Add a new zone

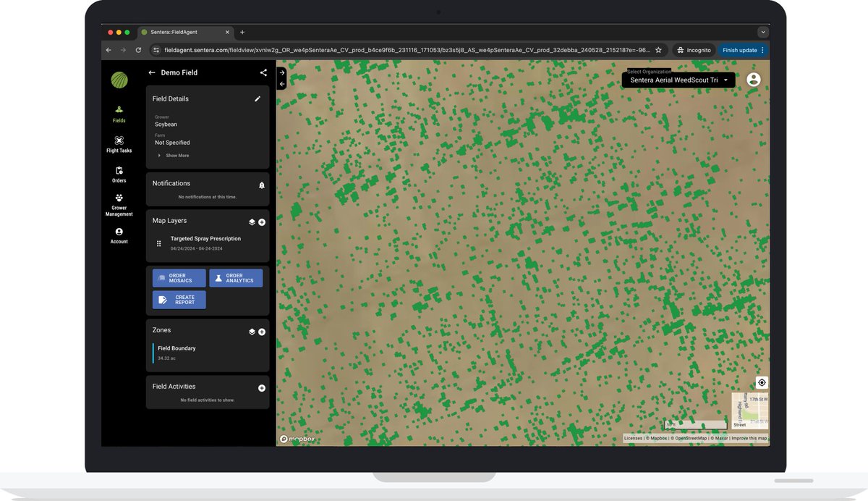[x=262, y=332]
